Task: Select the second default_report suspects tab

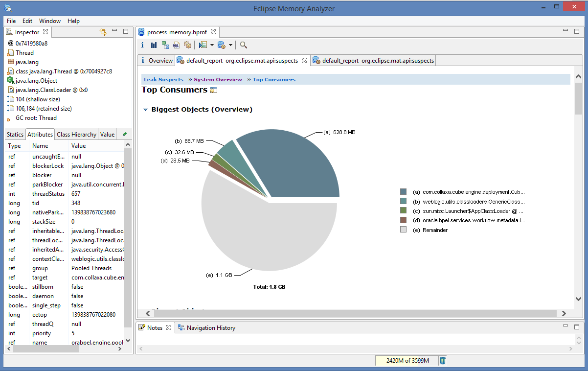Action: 373,61
